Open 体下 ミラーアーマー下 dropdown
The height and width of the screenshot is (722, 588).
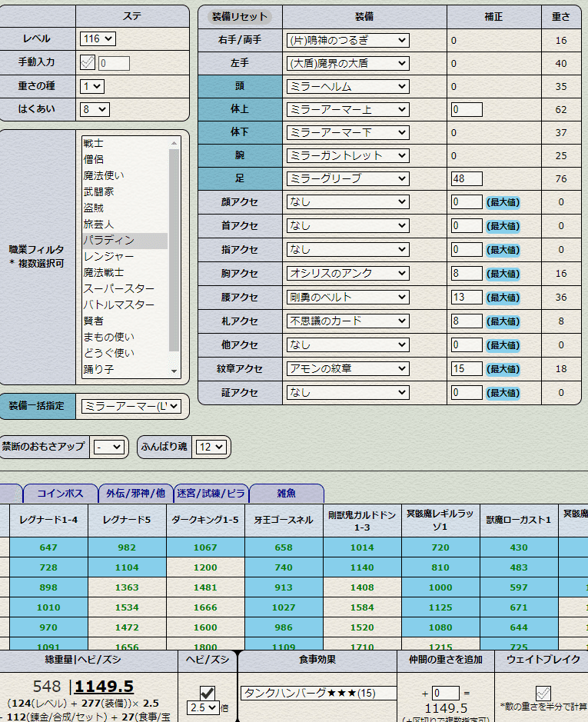tap(347, 132)
